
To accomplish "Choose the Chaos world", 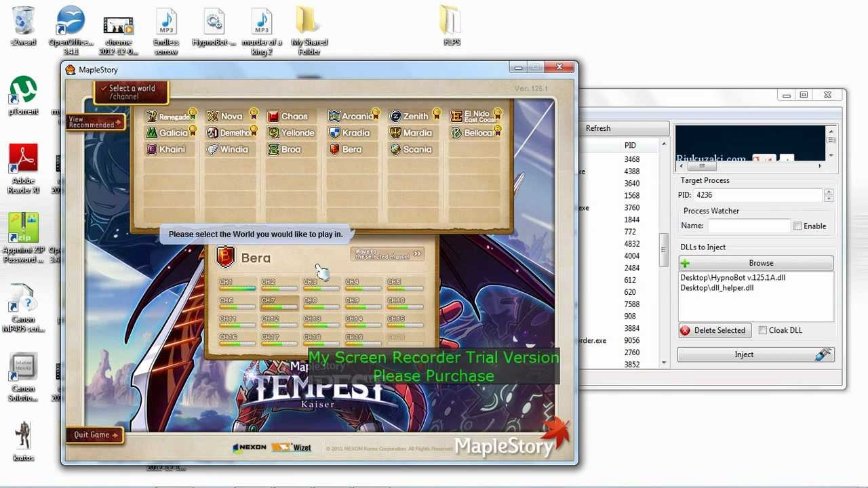I will click(x=292, y=116).
